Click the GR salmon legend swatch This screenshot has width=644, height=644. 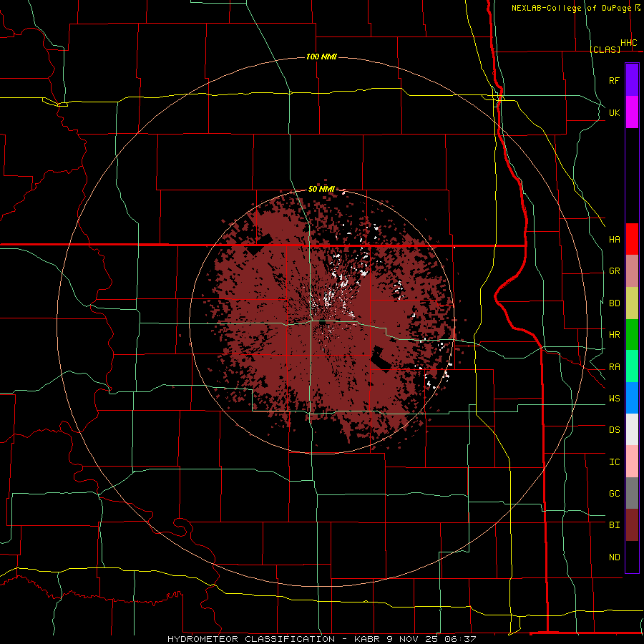632,271
